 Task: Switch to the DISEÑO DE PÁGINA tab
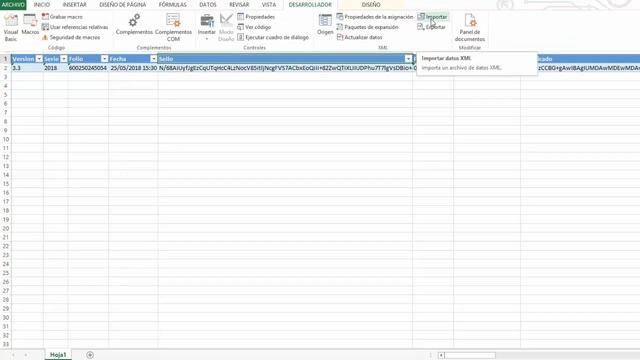(122, 4)
